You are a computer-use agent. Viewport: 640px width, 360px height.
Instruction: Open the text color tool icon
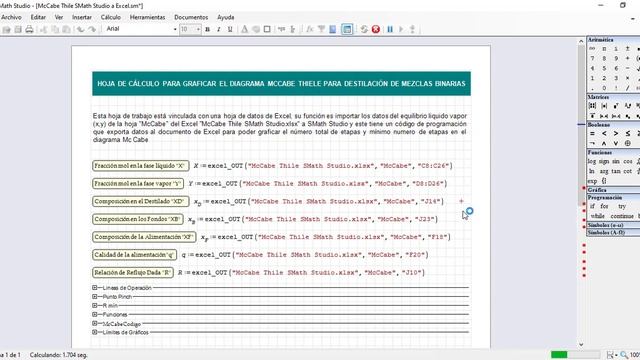(244, 29)
